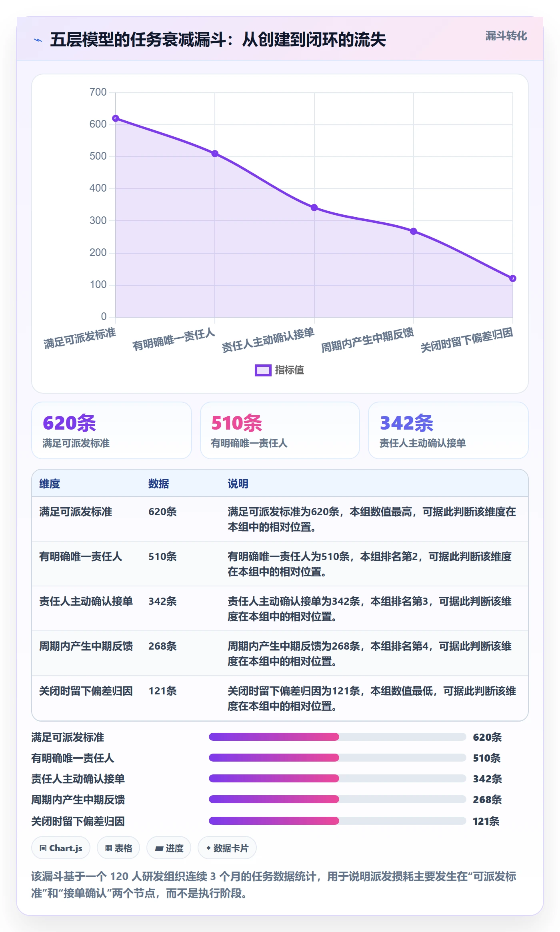
Task: Click the grid icon in the 表格 tag
Action: 108,848
